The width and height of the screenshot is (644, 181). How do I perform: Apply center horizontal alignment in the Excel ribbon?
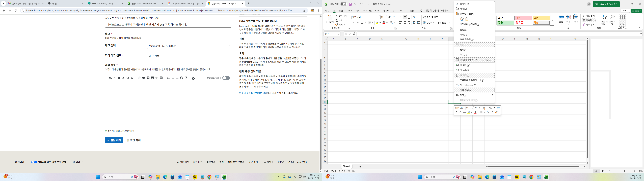405,22
